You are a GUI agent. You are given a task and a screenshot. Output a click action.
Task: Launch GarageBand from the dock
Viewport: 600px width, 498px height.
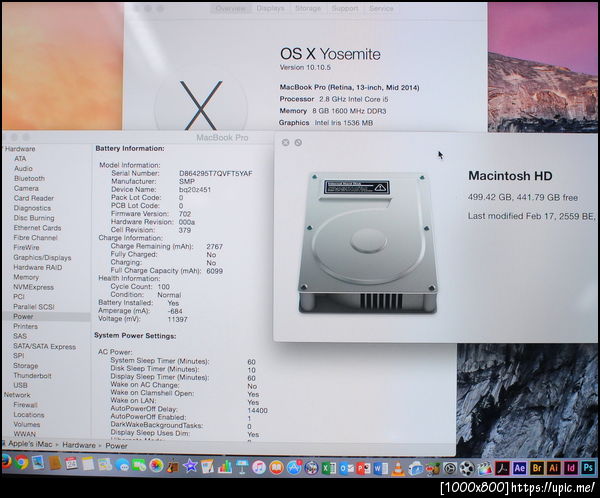[173, 466]
